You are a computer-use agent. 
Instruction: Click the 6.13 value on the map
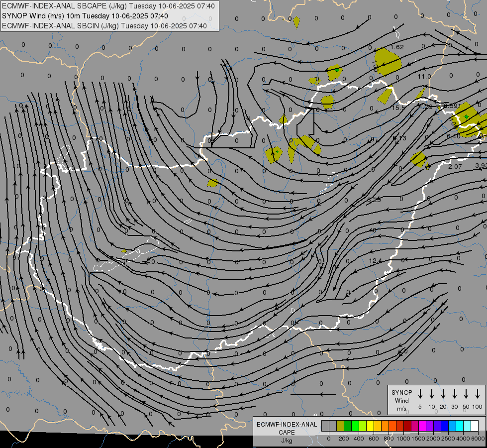coord(399,138)
